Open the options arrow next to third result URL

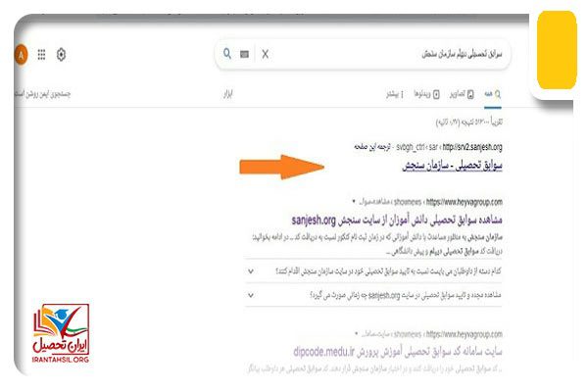(x=357, y=333)
